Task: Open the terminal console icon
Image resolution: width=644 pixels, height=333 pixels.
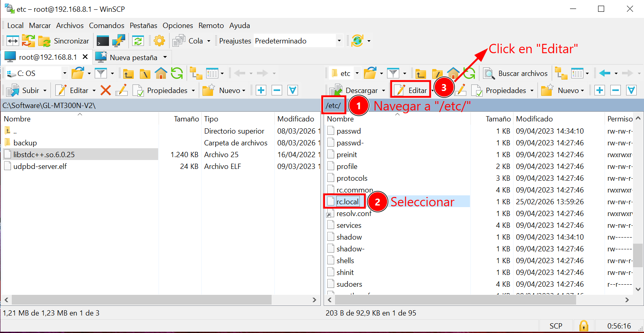Action: (x=102, y=41)
